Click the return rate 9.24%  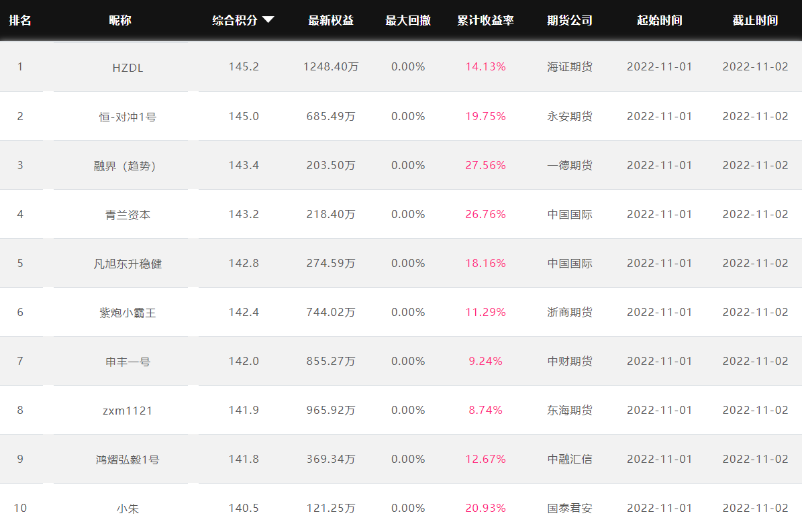[485, 362]
